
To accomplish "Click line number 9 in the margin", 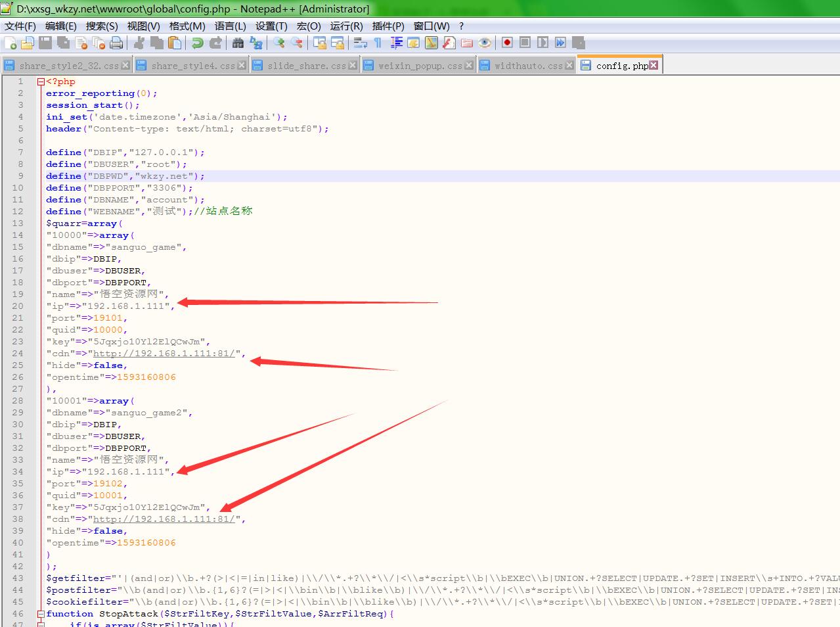I will (20, 176).
